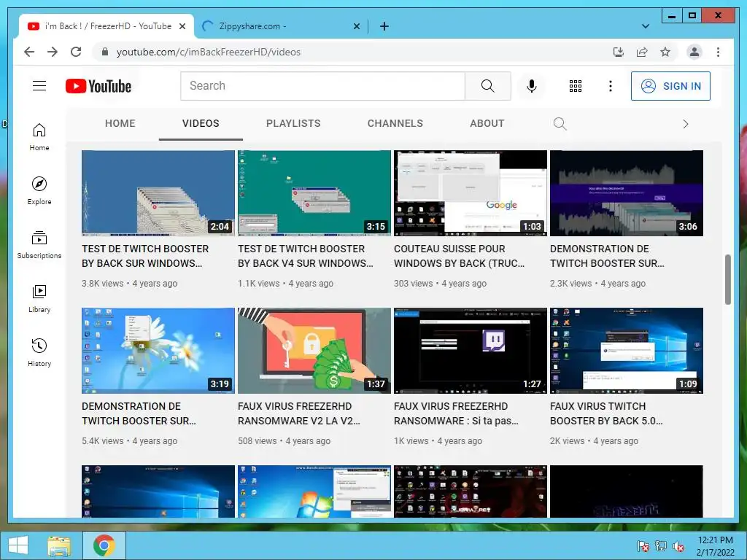Open Explore in the left sidebar
747x560 pixels.
(39, 191)
